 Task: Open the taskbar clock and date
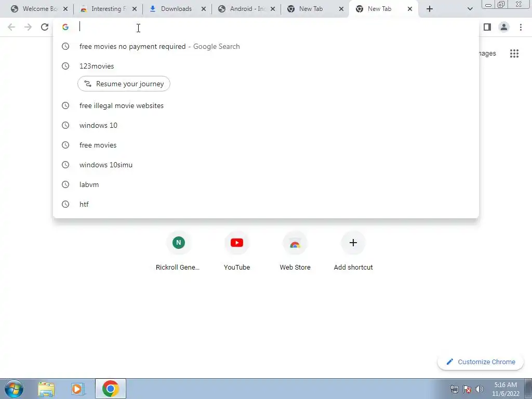tap(506, 389)
